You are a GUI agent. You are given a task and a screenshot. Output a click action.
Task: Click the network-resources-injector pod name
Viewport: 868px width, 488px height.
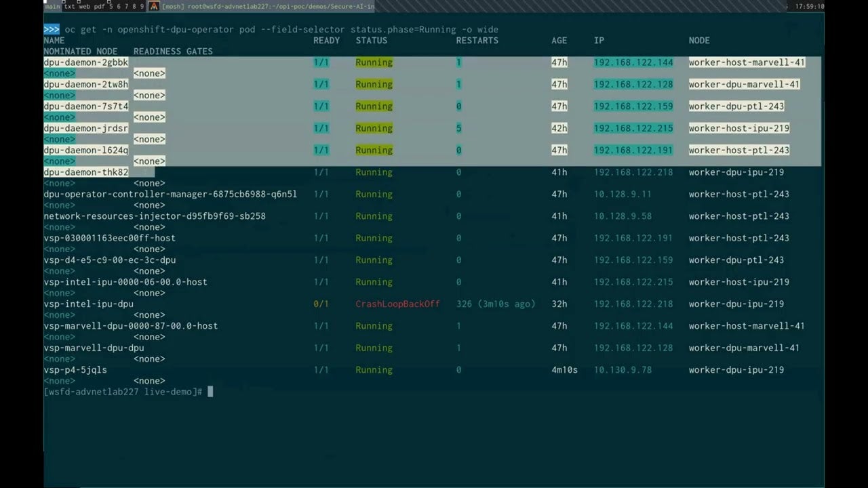coord(155,216)
